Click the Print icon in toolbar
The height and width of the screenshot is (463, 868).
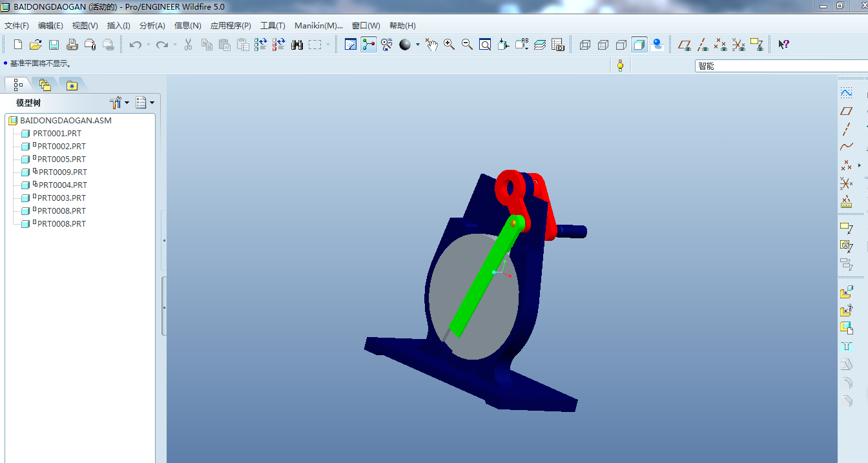[72, 45]
